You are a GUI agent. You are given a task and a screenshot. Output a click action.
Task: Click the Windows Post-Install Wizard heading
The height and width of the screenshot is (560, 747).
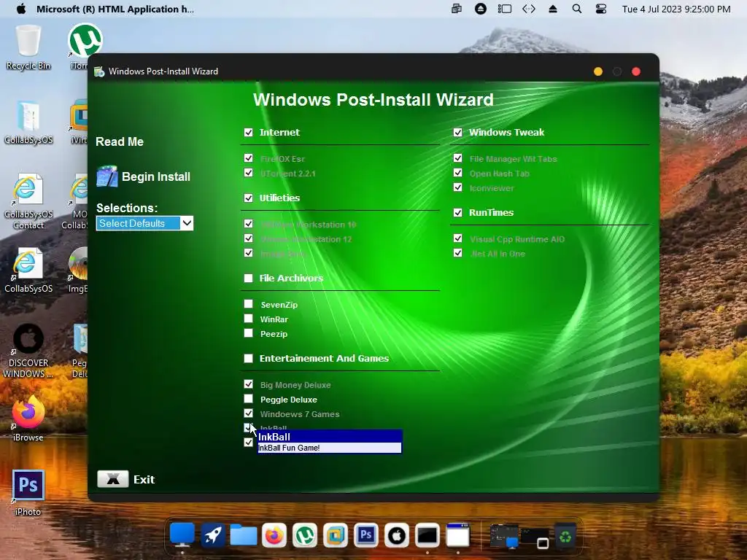(x=373, y=99)
